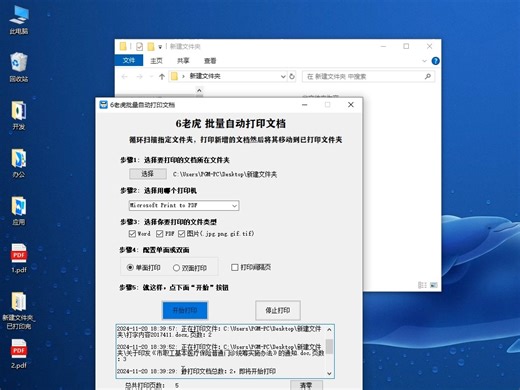Viewport: 520px width, 390px height.
Task: Switch to the 共享 ribbon tab
Action: click(183, 61)
